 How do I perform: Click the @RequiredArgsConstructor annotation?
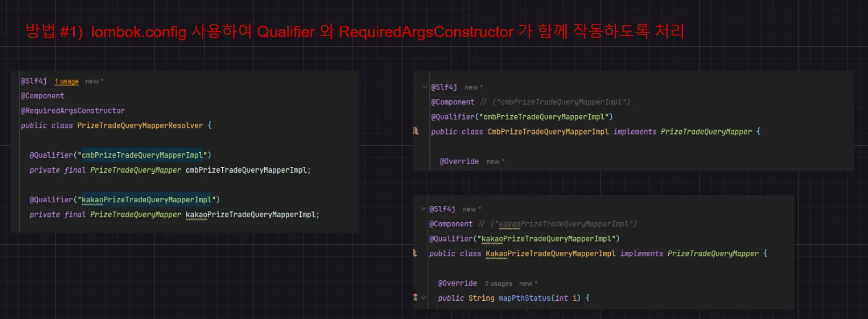pyautogui.click(x=73, y=111)
